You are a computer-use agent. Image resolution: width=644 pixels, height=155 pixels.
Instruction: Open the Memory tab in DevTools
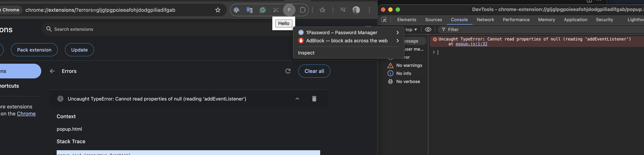546,20
